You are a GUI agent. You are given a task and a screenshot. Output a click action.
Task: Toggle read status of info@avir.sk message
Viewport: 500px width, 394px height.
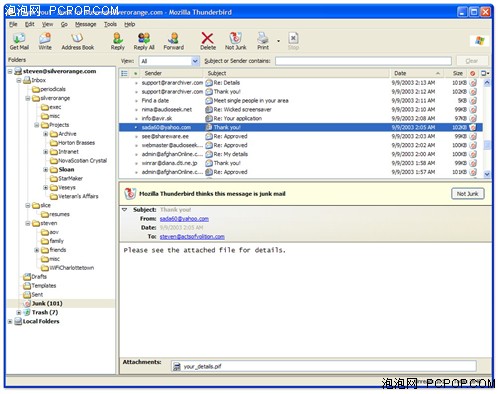(x=136, y=119)
